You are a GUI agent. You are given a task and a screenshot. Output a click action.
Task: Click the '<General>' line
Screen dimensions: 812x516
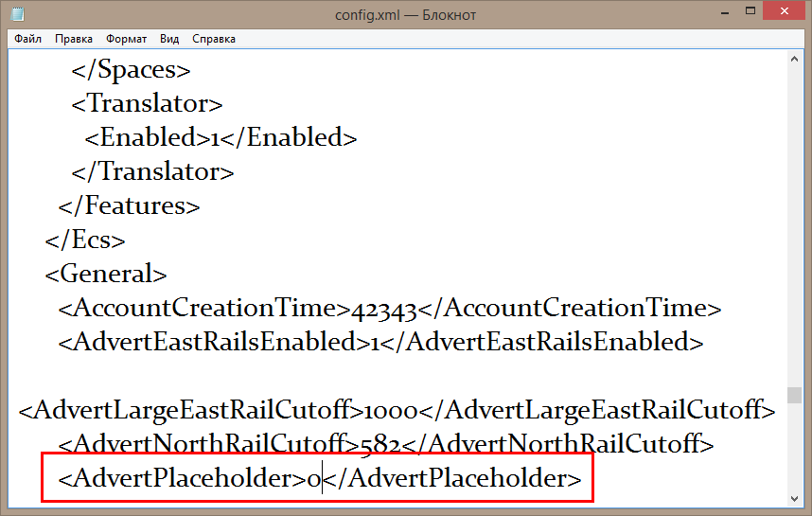[106, 274]
